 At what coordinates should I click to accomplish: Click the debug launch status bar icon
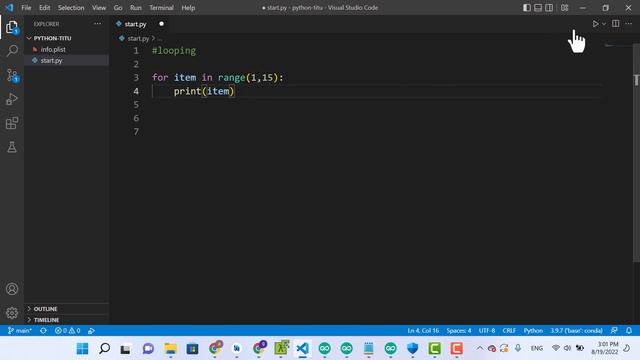[x=91, y=331]
